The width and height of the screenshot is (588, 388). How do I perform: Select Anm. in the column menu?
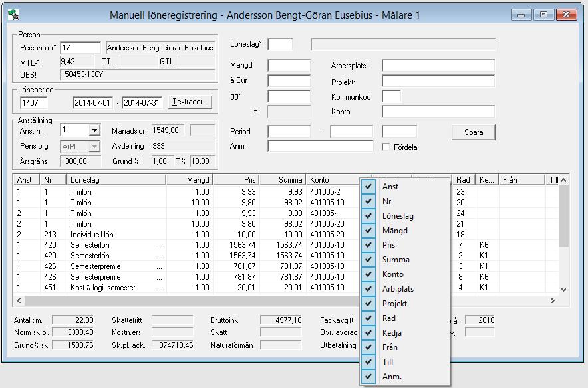(x=404, y=377)
